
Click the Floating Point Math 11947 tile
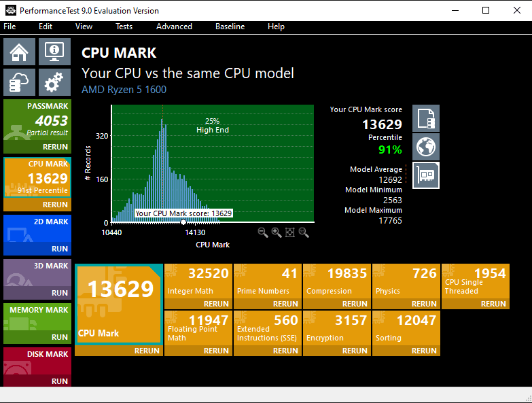coord(198,328)
